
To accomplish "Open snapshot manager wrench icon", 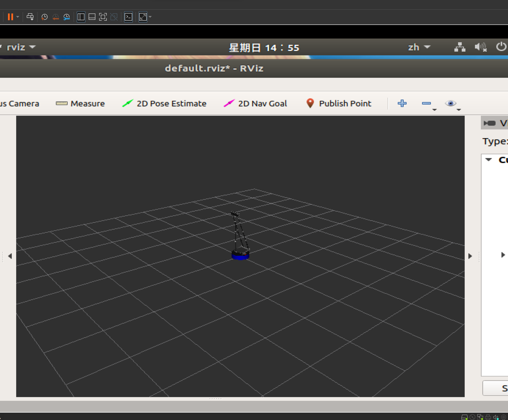I will (x=67, y=17).
